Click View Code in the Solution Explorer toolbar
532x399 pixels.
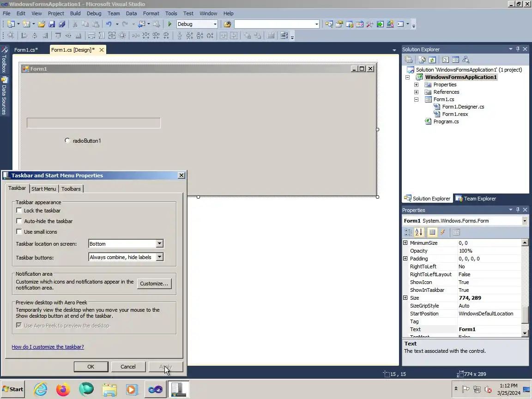pyautogui.click(x=446, y=60)
